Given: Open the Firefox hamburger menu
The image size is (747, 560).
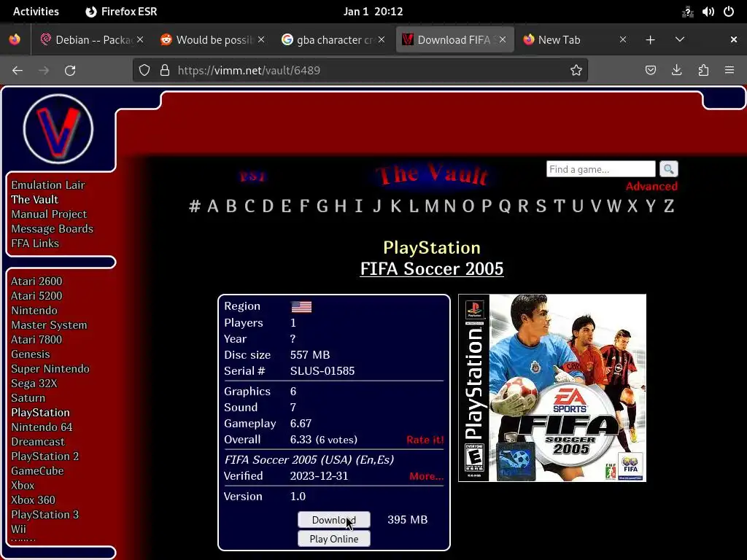Looking at the screenshot, I should click(729, 71).
